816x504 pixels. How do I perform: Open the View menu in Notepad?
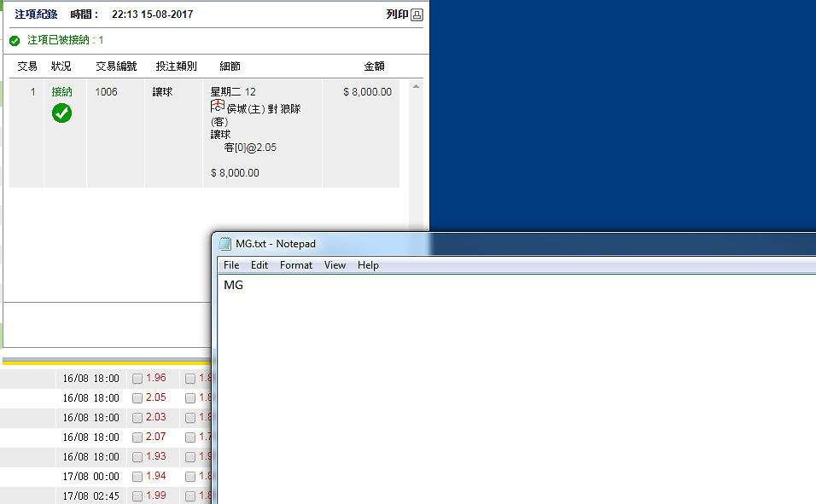[335, 265]
